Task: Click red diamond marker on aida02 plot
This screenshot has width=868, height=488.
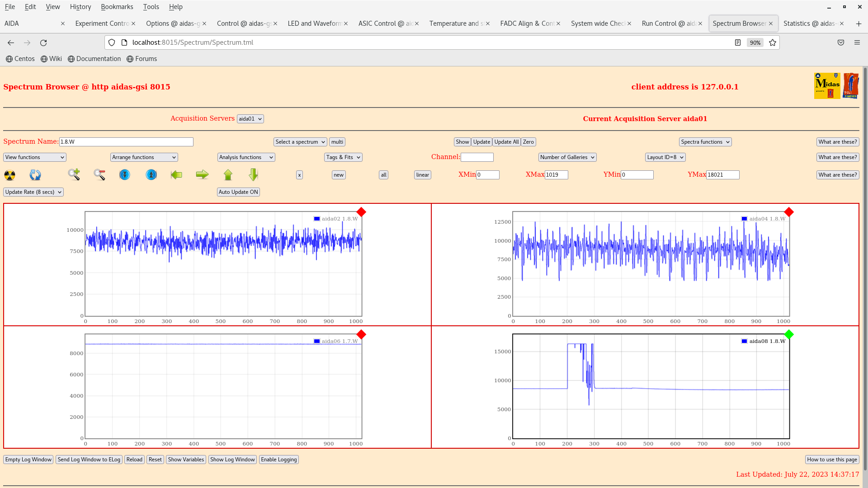Action: point(361,212)
